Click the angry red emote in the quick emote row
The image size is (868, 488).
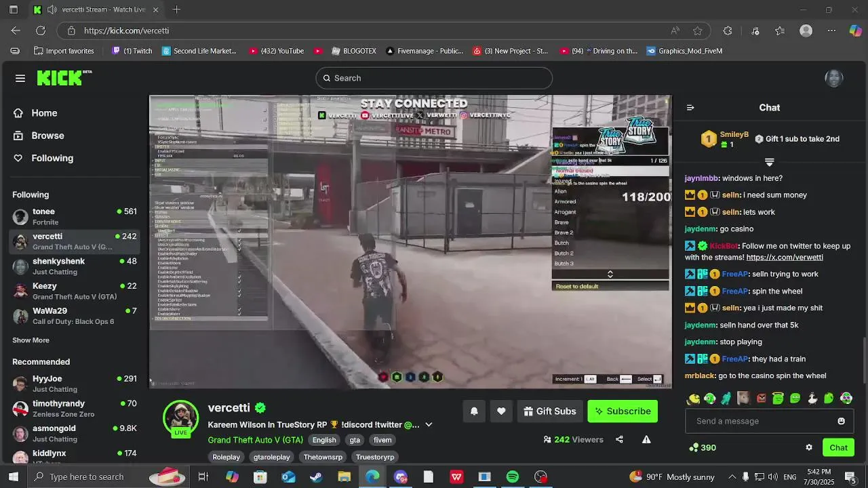[761, 399]
